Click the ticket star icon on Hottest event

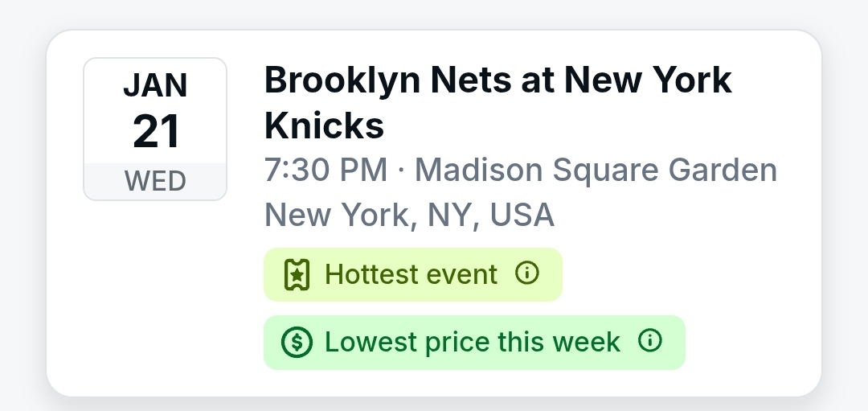point(297,275)
